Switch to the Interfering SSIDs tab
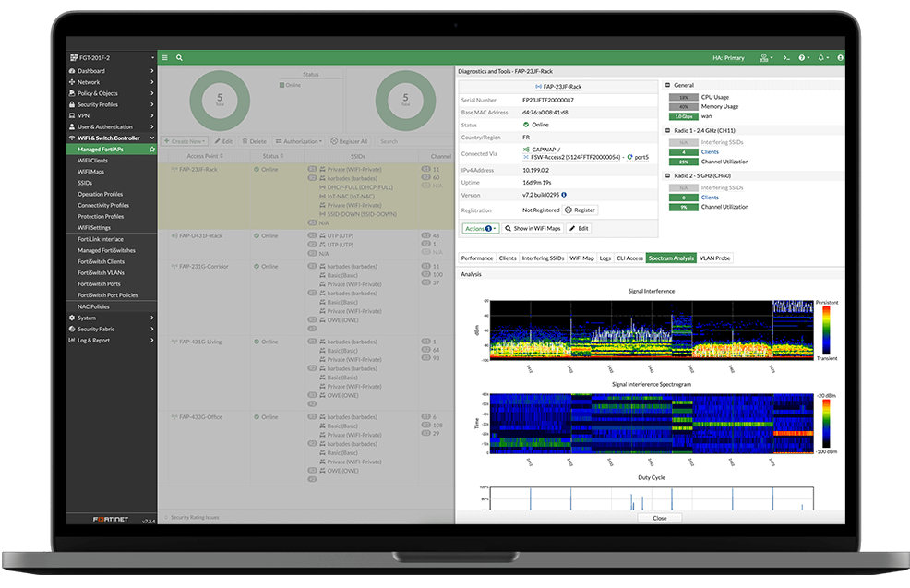This screenshot has height=588, width=910. point(544,258)
